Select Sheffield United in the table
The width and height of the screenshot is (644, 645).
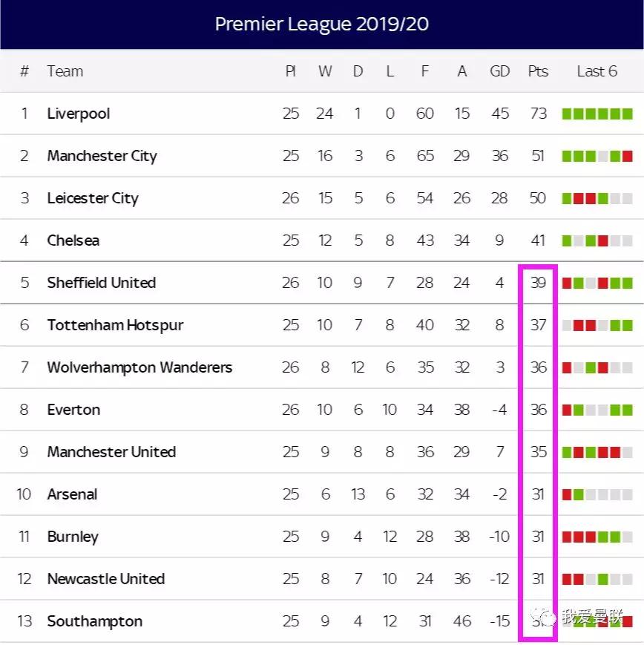102,283
